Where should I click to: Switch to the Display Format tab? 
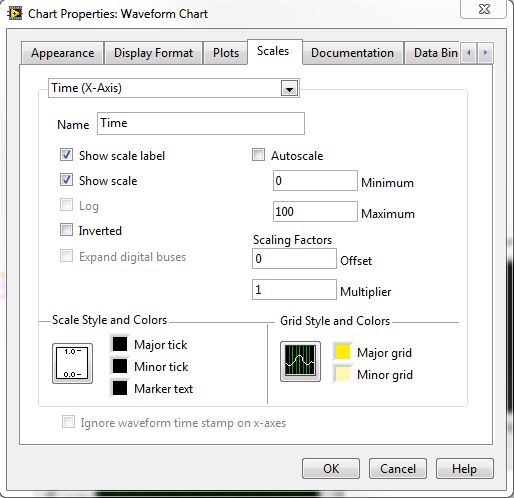153,53
